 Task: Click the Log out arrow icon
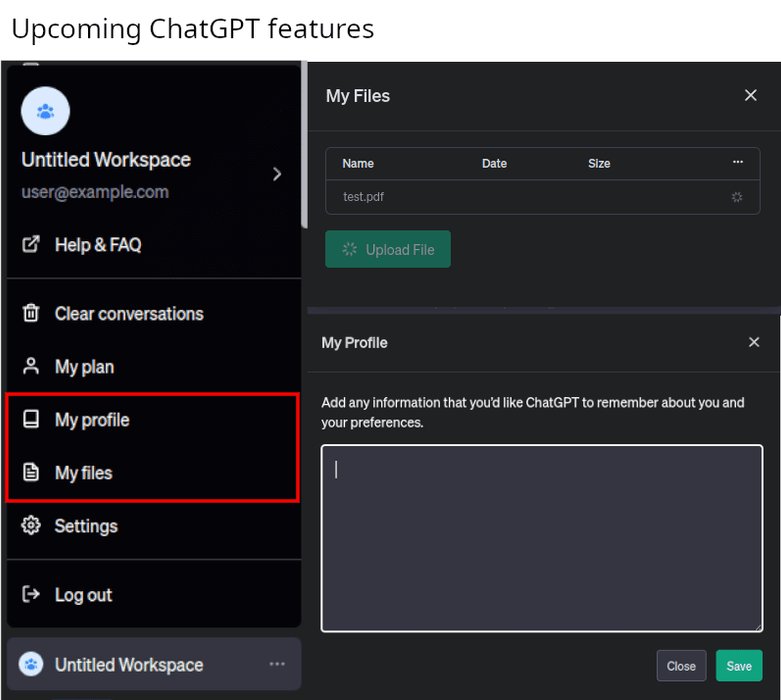(x=31, y=595)
